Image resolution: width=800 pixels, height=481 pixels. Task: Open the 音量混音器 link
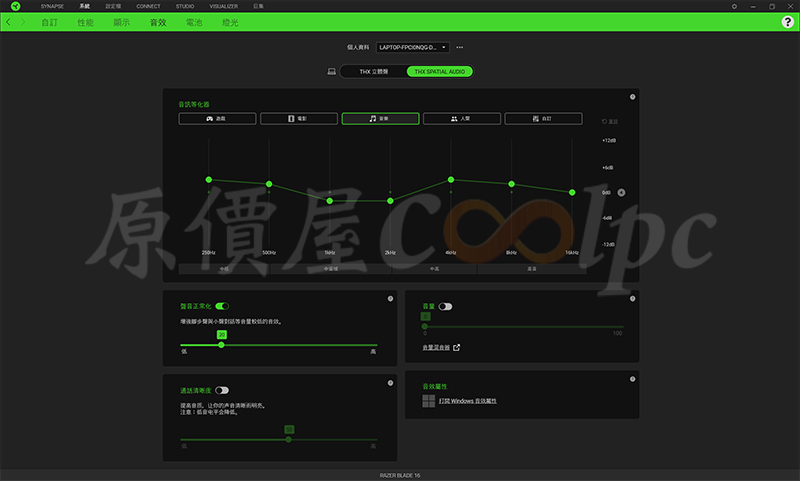[x=436, y=347]
